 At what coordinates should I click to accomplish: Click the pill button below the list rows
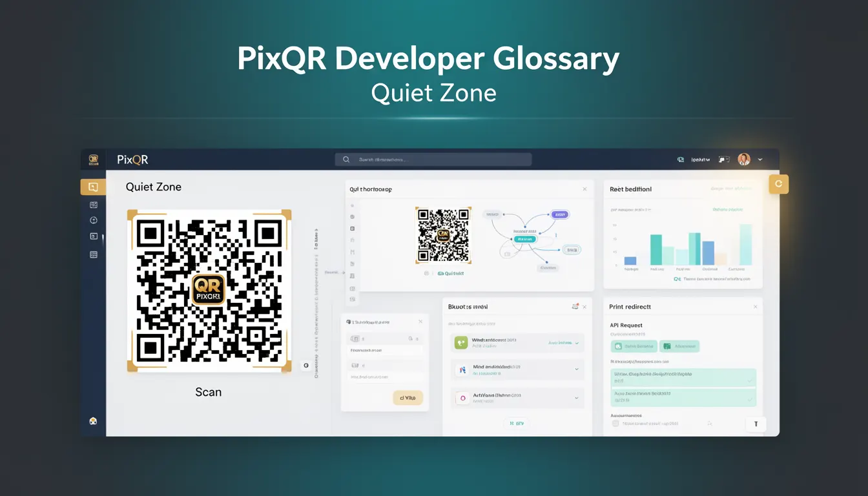tap(517, 424)
